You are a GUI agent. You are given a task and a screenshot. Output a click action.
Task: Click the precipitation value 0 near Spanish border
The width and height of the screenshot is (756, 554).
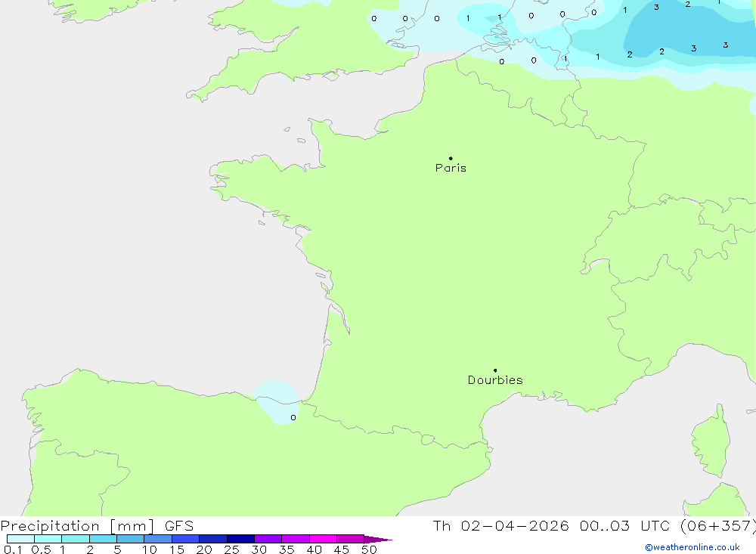(x=293, y=417)
